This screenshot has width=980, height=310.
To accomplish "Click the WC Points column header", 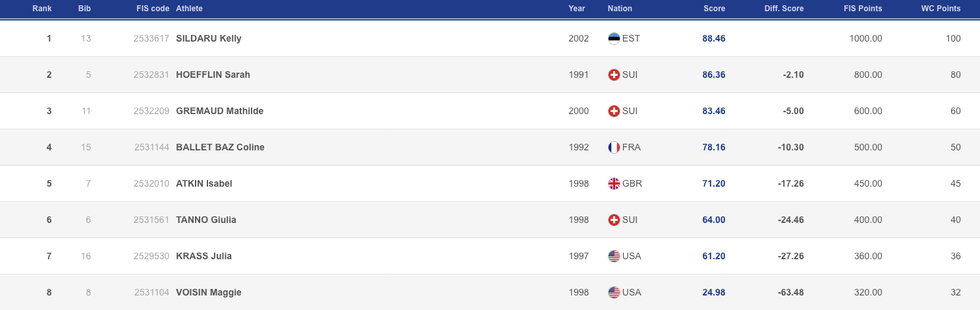I will [x=940, y=9].
